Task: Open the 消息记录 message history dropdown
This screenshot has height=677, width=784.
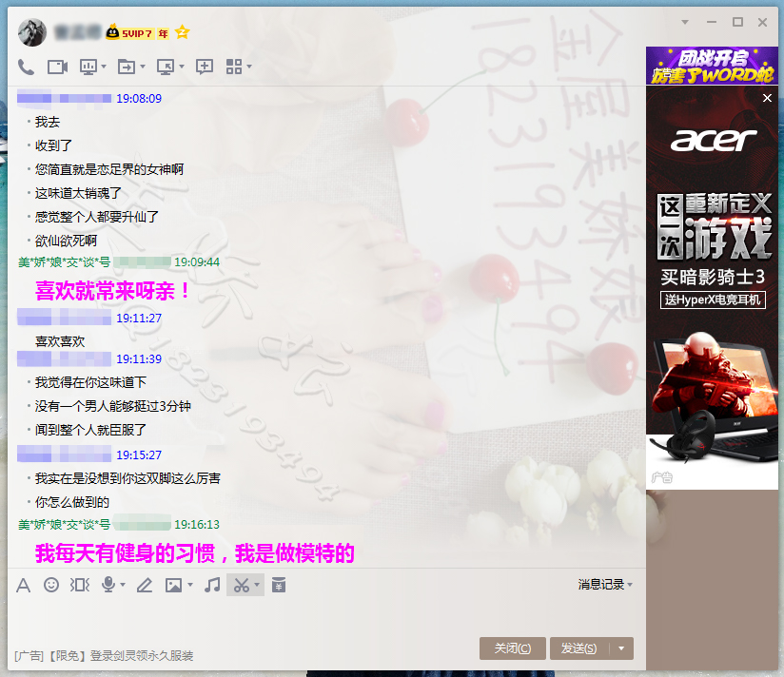Action: (605, 585)
